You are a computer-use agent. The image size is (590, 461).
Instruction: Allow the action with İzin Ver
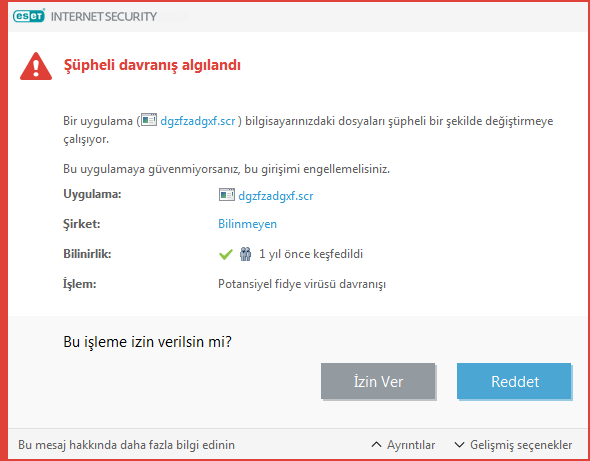point(378,381)
